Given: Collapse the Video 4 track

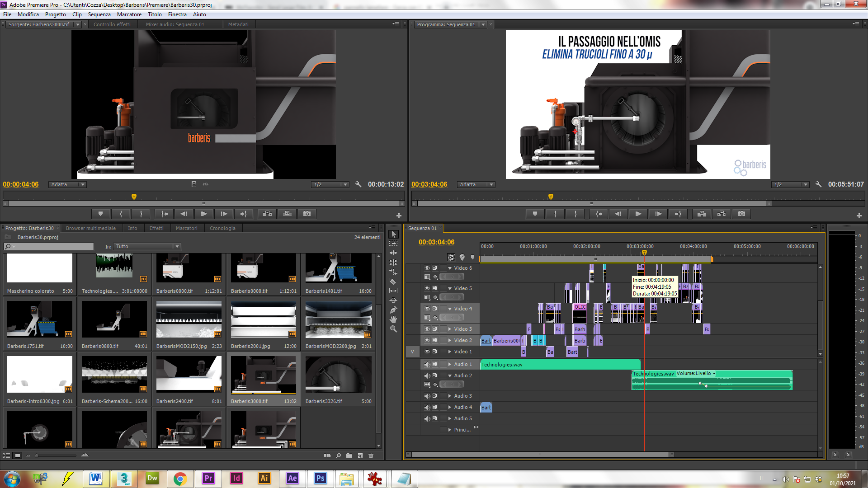Looking at the screenshot, I should (450, 309).
